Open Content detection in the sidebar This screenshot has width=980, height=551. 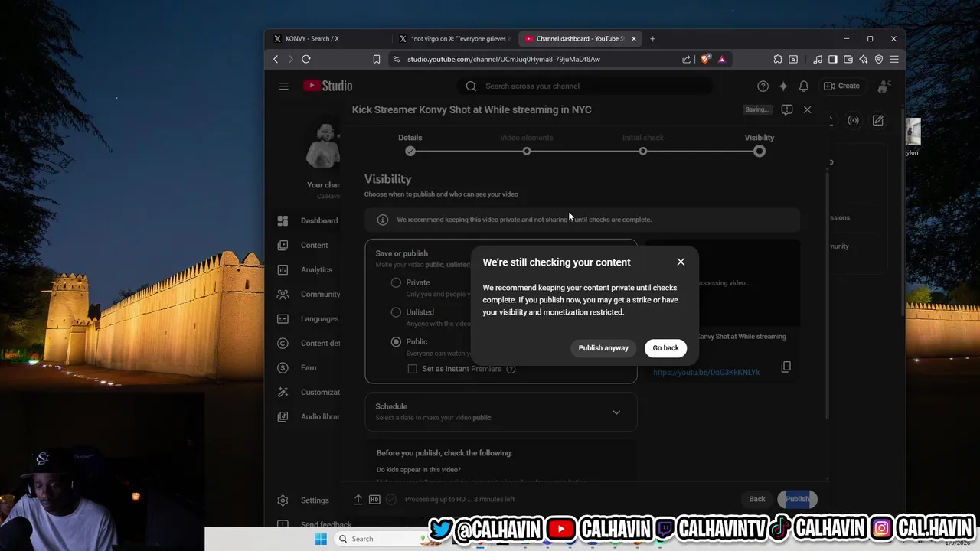pos(309,343)
